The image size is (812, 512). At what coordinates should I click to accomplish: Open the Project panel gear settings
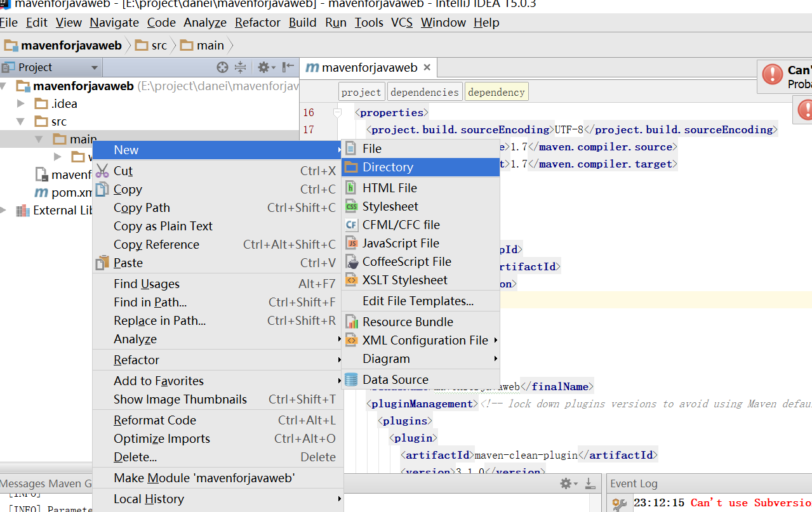point(266,67)
